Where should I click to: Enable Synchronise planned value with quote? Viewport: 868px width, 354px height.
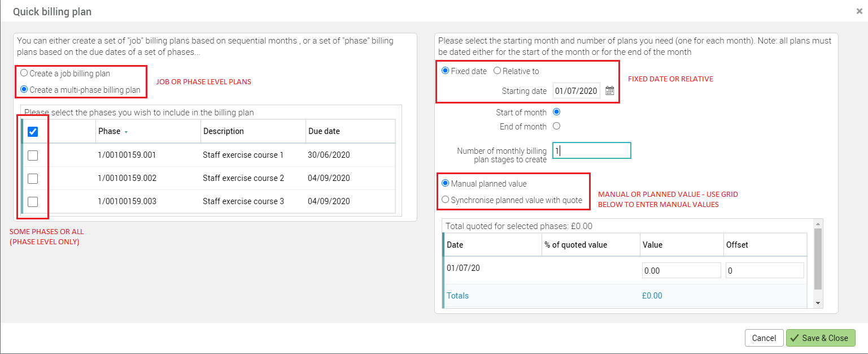(446, 200)
